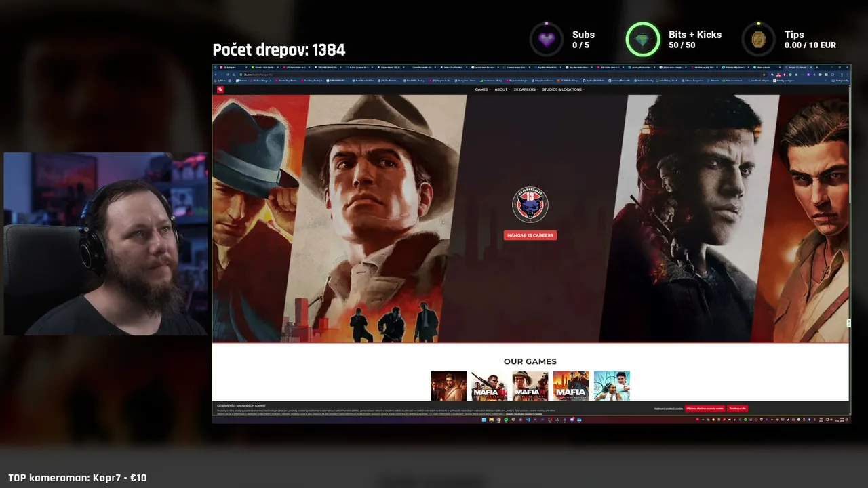Click the HANGAR 13 CAREERS button

tap(530, 235)
